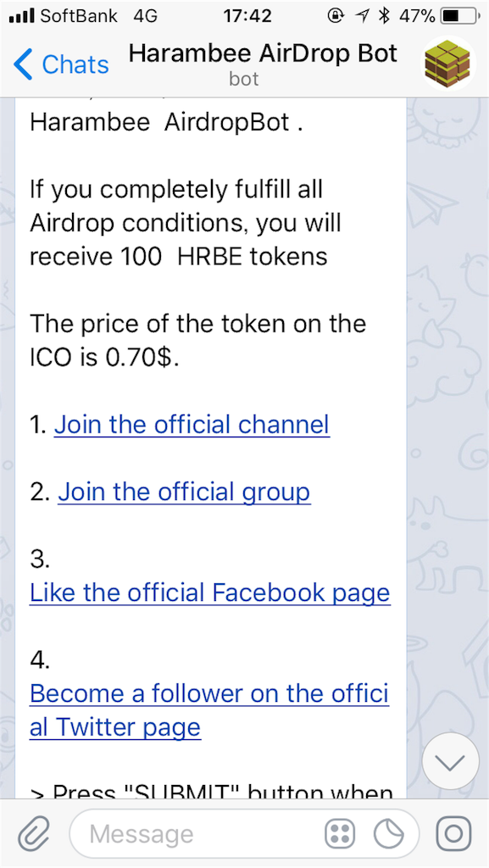The width and height of the screenshot is (489, 868).
Task: Tap the paperclip attachment icon
Action: [x=34, y=834]
